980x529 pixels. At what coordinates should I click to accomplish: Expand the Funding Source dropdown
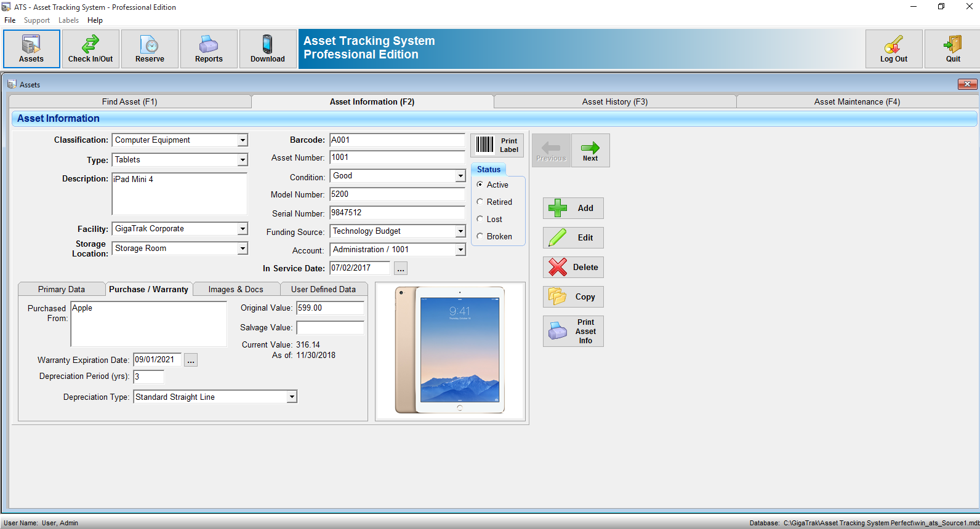460,231
